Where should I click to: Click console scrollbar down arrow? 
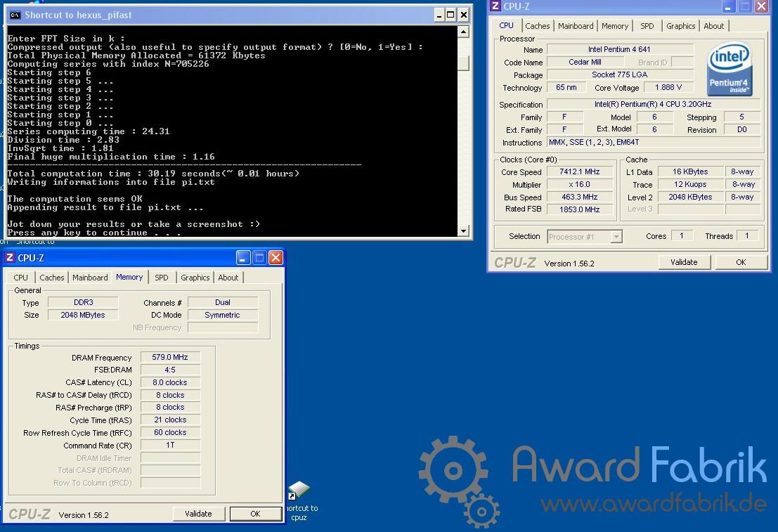[463, 231]
